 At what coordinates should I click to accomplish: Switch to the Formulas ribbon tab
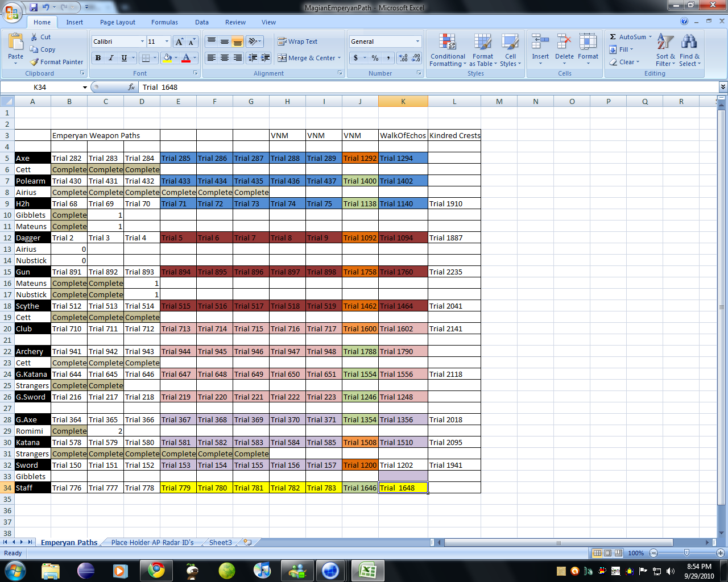click(x=164, y=22)
